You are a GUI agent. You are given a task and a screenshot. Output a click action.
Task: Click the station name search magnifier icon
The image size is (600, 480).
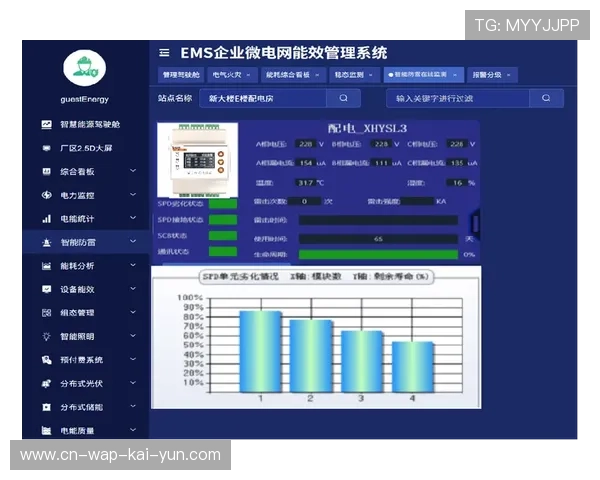(x=344, y=98)
